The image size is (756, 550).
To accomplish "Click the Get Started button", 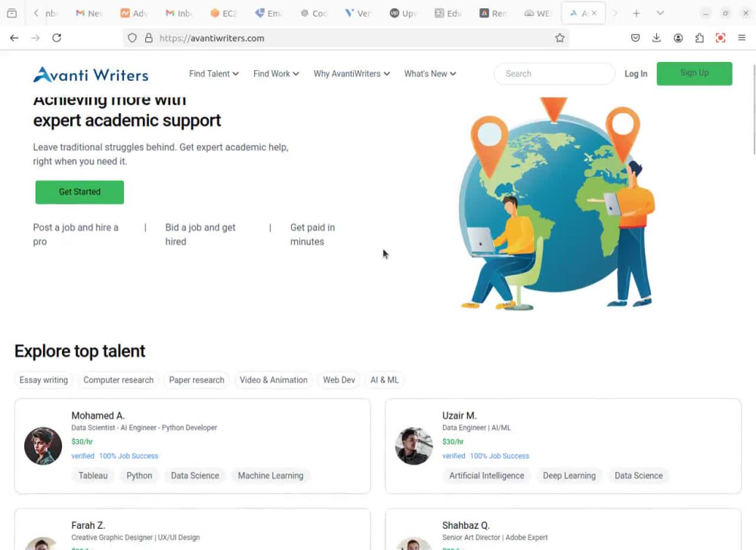I will point(79,192).
